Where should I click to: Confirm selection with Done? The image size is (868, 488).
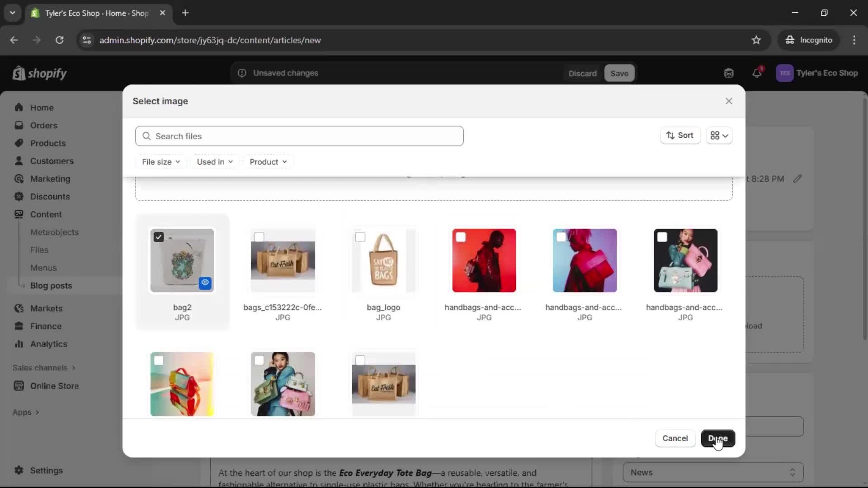(x=718, y=438)
